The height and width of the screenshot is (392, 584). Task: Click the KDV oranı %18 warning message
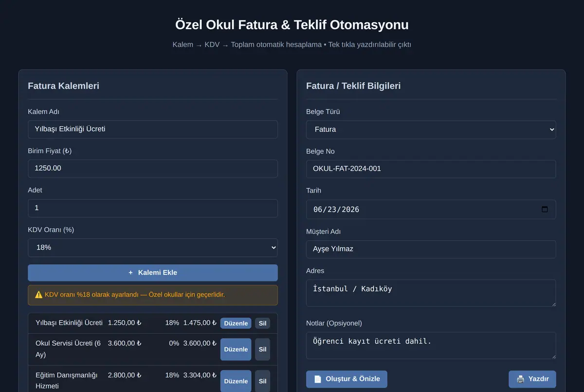tap(153, 295)
